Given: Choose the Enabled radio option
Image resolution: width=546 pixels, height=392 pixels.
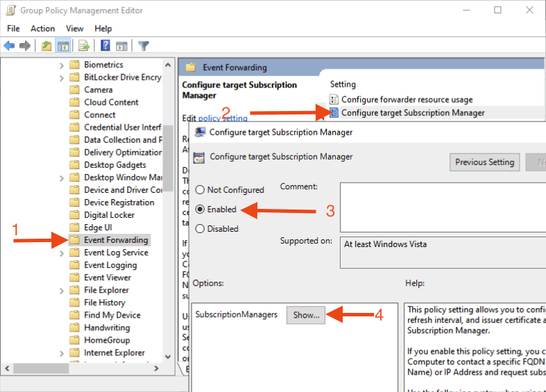Looking at the screenshot, I should tap(201, 209).
